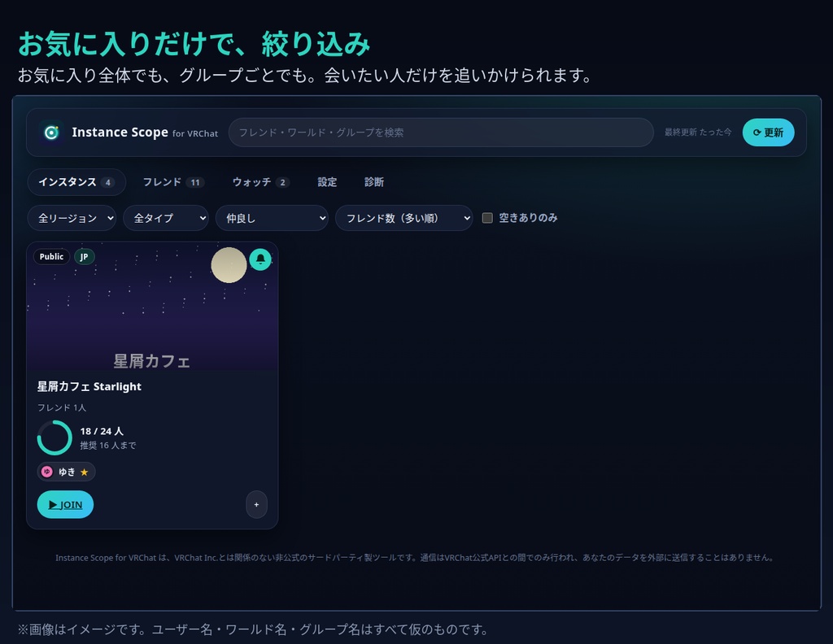Viewport: 833px width, 644px height.
Task: Enable the 空きありのみ checkbox
Action: coord(487,218)
